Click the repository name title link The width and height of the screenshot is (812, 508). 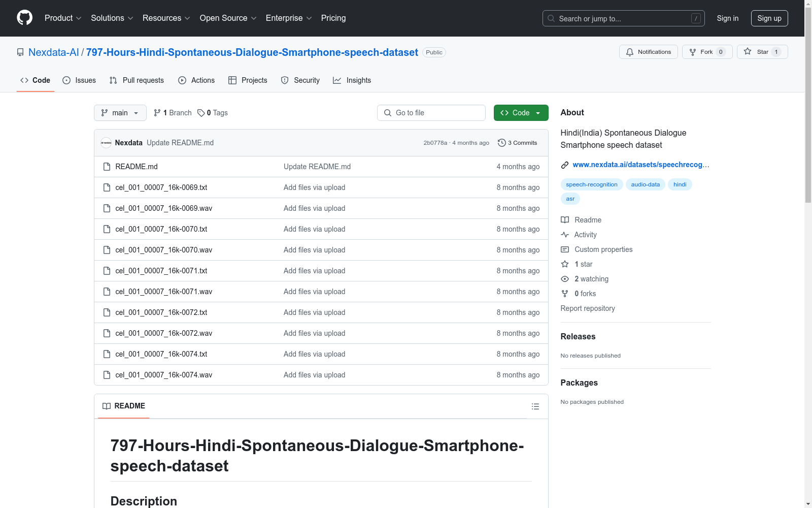(252, 52)
